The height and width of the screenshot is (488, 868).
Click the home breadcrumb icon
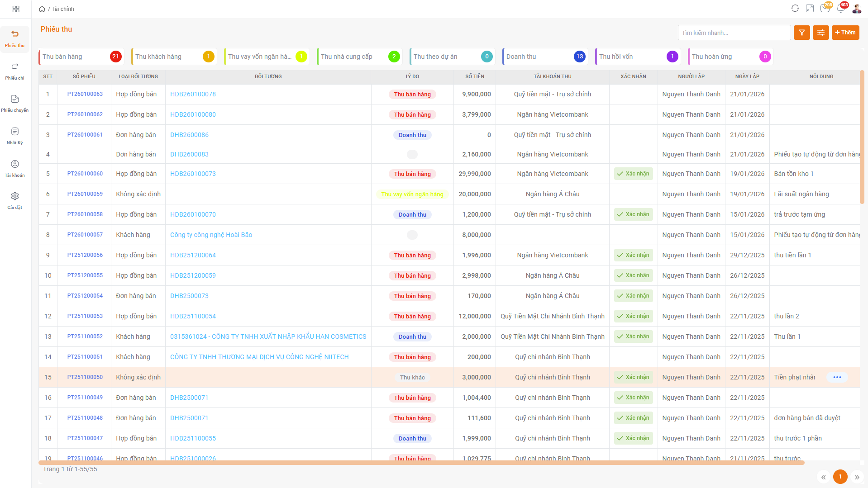[x=42, y=9]
